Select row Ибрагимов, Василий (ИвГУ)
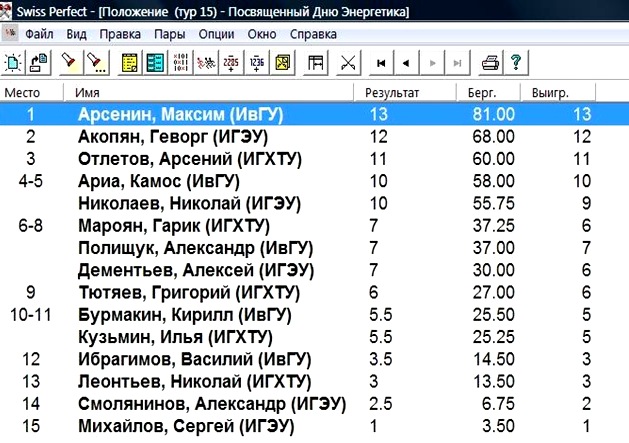Viewport: 629px width, 443px height. [x=314, y=360]
